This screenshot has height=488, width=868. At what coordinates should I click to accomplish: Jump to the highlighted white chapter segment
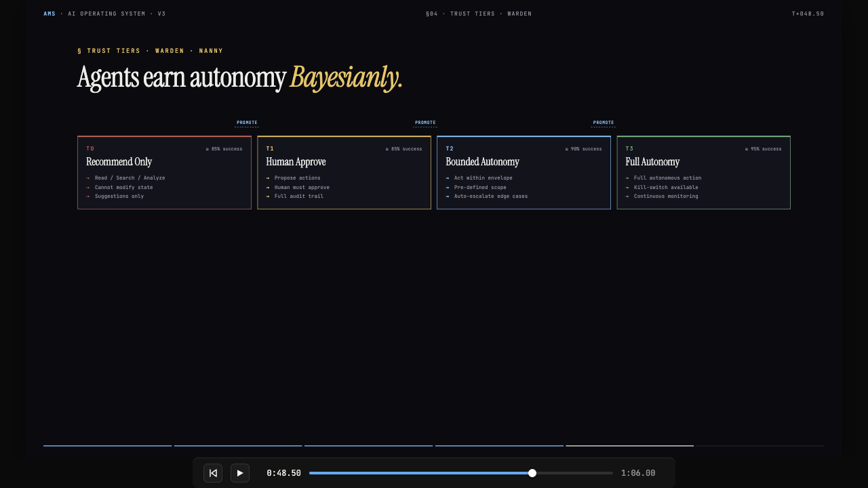(x=630, y=445)
